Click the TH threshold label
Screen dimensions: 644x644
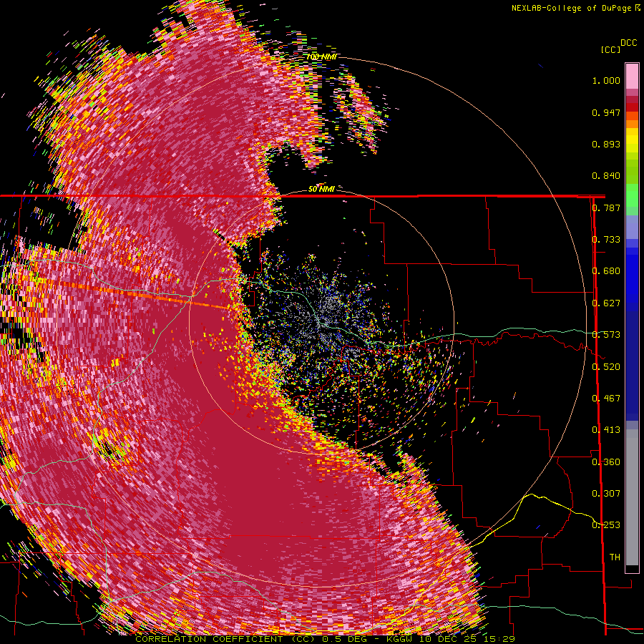tap(615, 557)
